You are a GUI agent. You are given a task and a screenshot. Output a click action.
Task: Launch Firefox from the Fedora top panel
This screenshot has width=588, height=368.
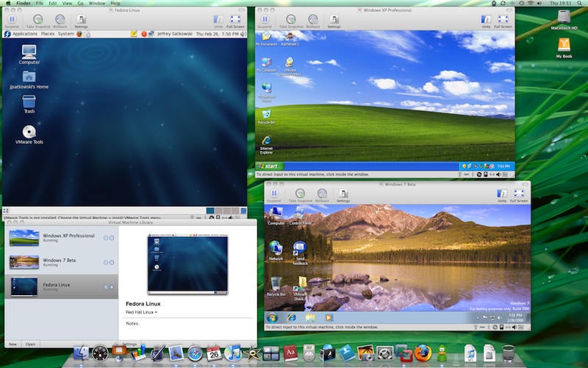point(79,34)
